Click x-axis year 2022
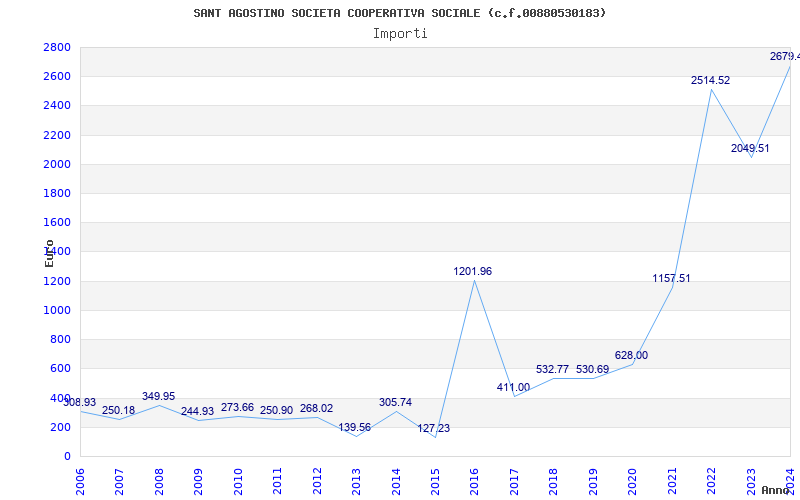The height and width of the screenshot is (500, 800). (711, 481)
